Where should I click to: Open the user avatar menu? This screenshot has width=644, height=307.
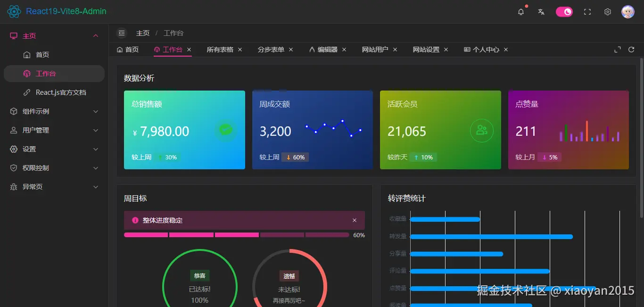[x=628, y=12]
